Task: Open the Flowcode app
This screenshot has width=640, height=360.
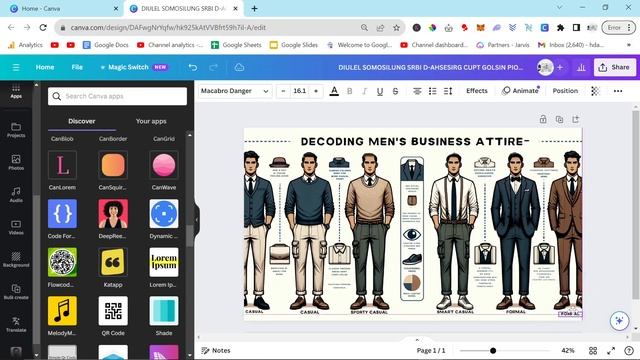Action: point(62,262)
